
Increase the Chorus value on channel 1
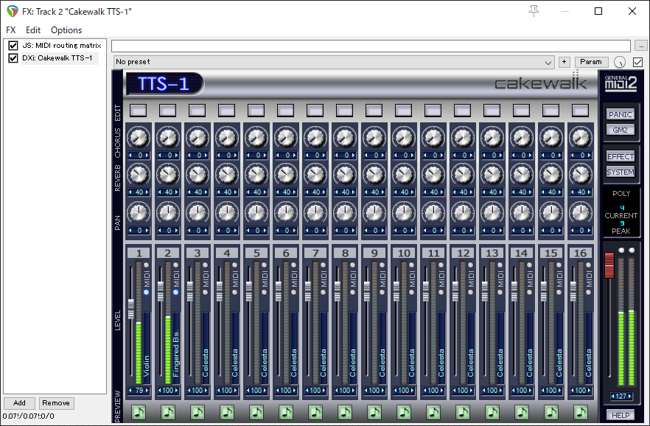pyautogui.click(x=147, y=155)
